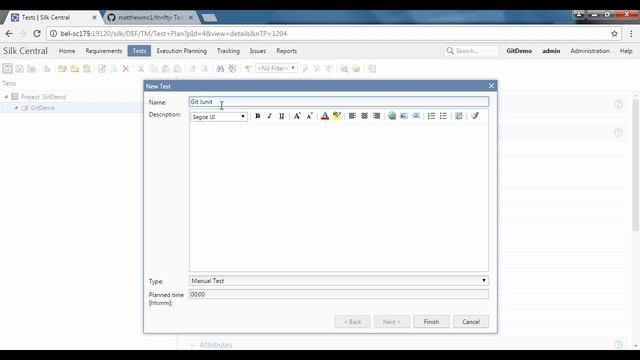Screen dimensions: 640x360
Task: Click the new child folder icon in the Tests toolbar
Action: 75,69
